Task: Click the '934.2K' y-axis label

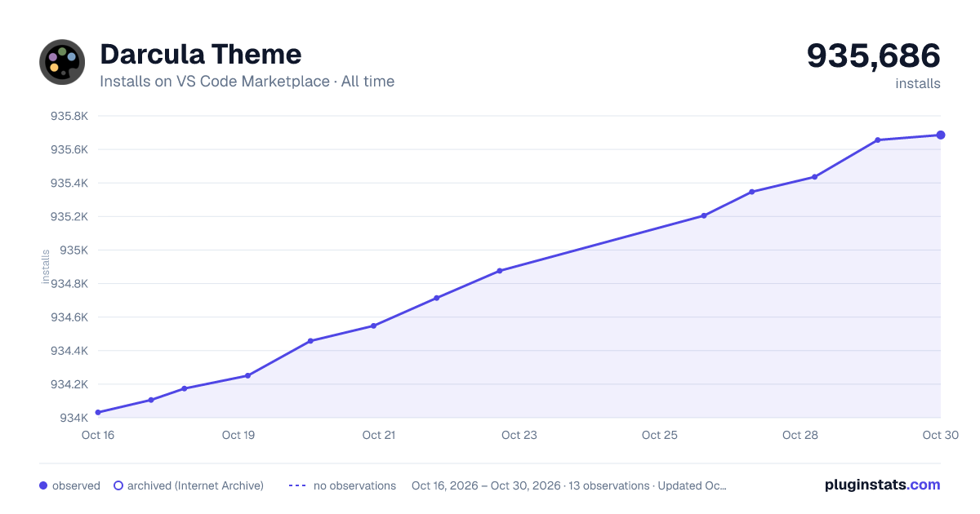Action: [69, 384]
